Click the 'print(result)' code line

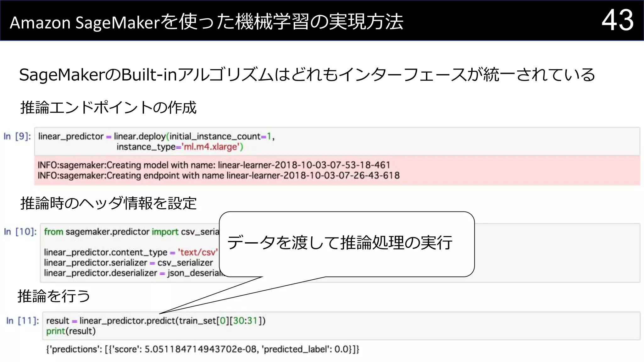tap(71, 331)
